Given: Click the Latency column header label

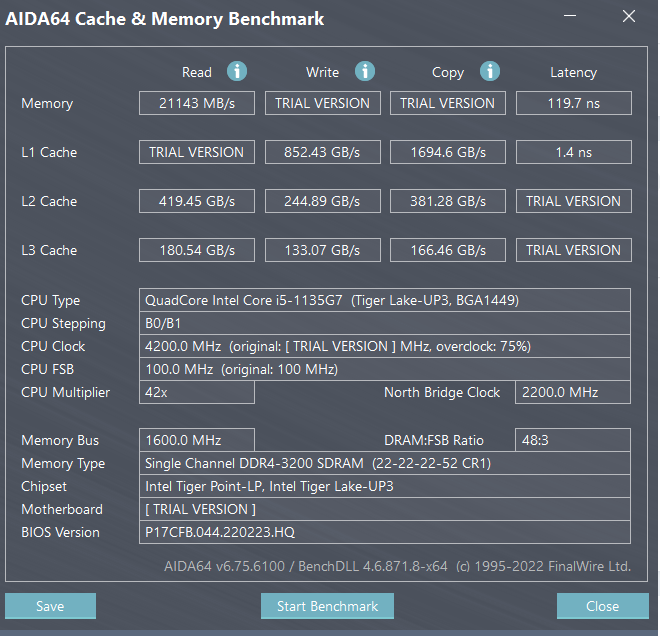Looking at the screenshot, I should click(574, 73).
